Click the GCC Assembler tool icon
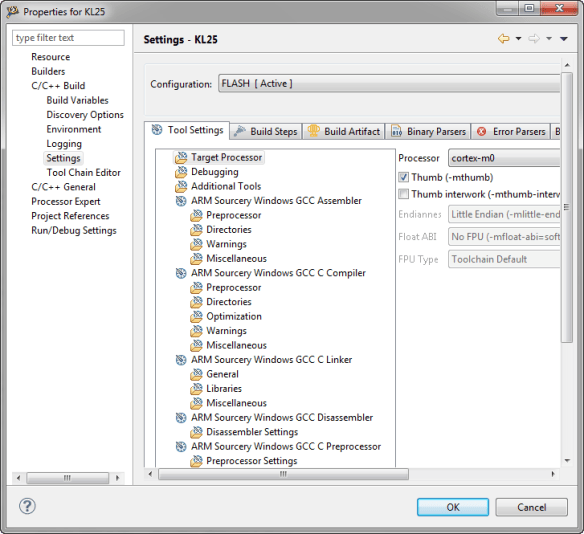 click(x=181, y=201)
